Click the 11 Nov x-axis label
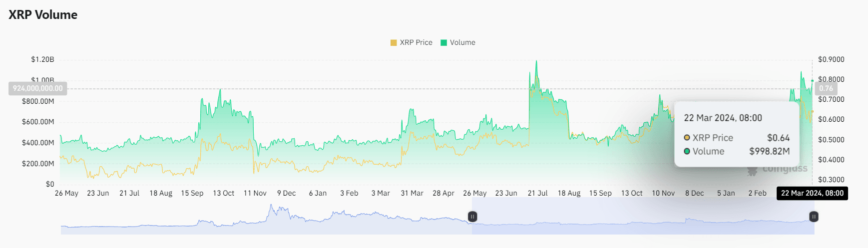 pos(255,193)
